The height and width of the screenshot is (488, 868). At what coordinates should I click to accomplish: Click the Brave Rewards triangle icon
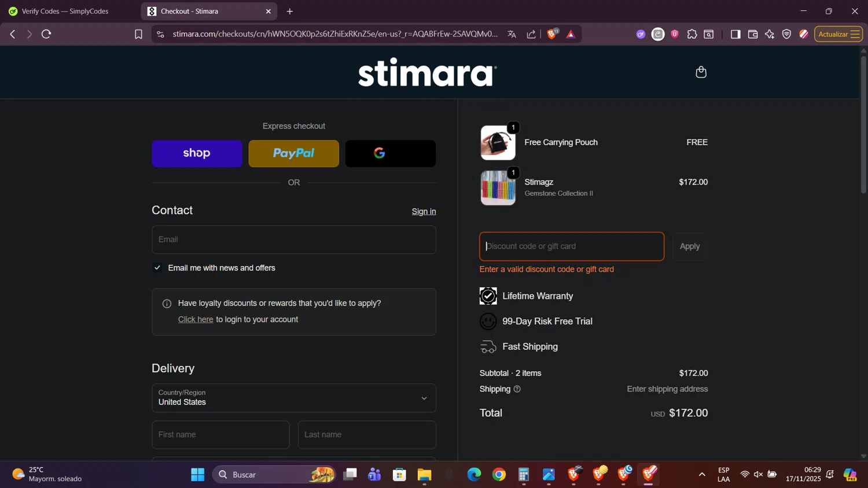[x=571, y=34]
